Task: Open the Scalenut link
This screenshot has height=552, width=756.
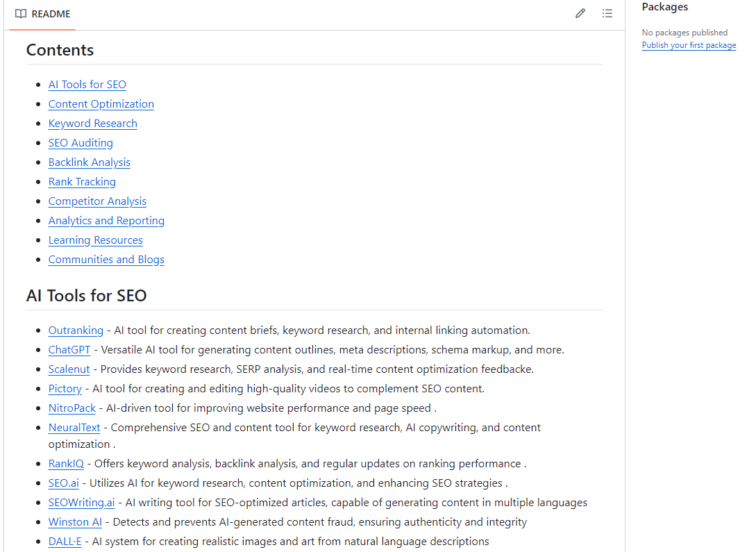Action: click(69, 369)
